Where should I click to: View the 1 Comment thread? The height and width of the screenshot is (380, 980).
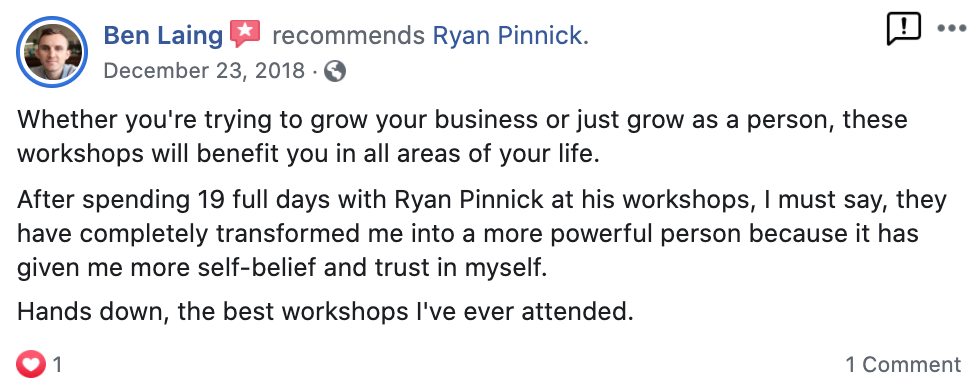(903, 364)
